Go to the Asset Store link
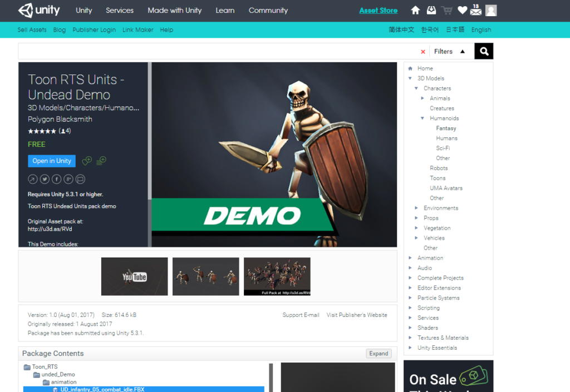 [379, 11]
